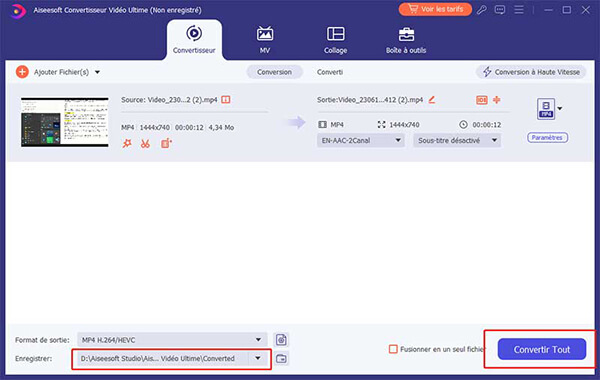This screenshot has width=600, height=380.
Task: Click the Voir les tarifs button
Action: (435, 9)
